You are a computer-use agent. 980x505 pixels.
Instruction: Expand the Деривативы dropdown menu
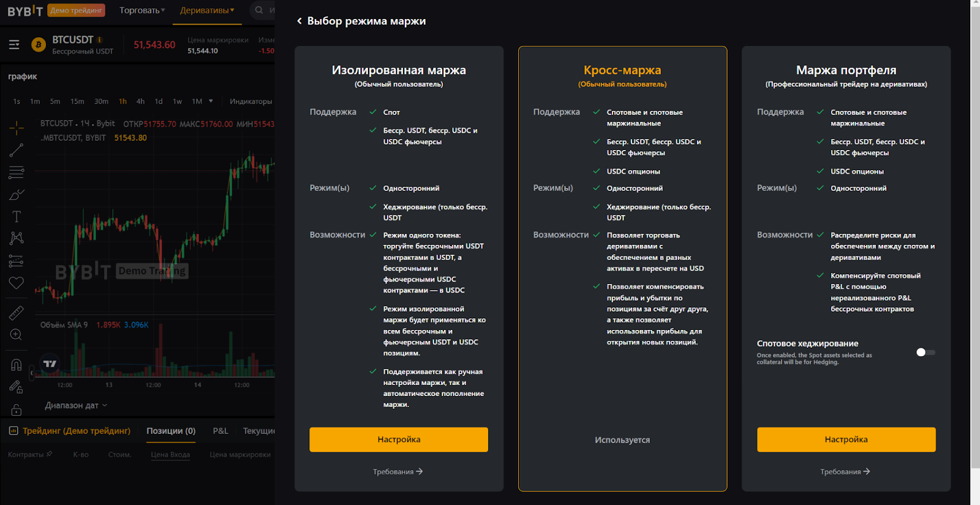click(x=207, y=10)
